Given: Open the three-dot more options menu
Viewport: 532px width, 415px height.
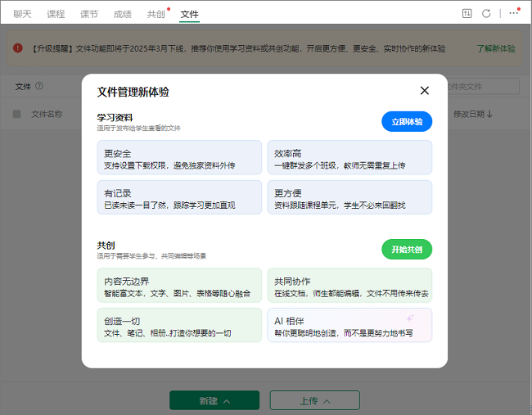Looking at the screenshot, I should click(x=513, y=13).
